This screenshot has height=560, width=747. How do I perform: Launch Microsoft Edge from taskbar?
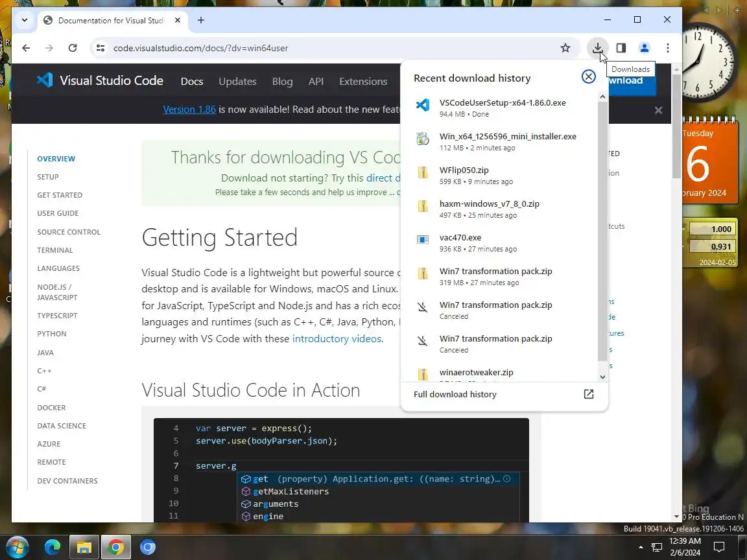(x=53, y=548)
